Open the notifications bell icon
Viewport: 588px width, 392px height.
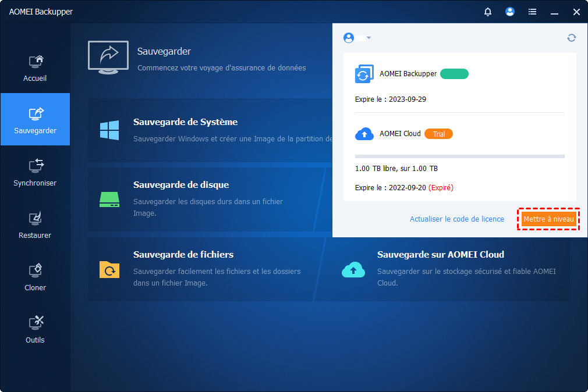487,12
